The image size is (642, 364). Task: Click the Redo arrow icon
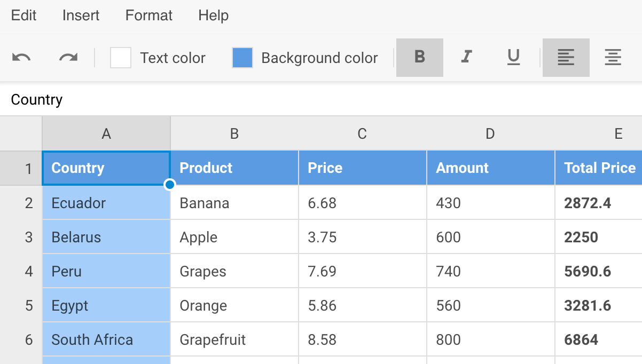point(68,58)
